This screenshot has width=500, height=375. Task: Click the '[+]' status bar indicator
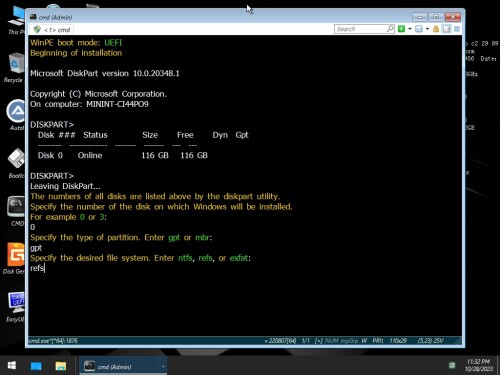tap(319, 341)
